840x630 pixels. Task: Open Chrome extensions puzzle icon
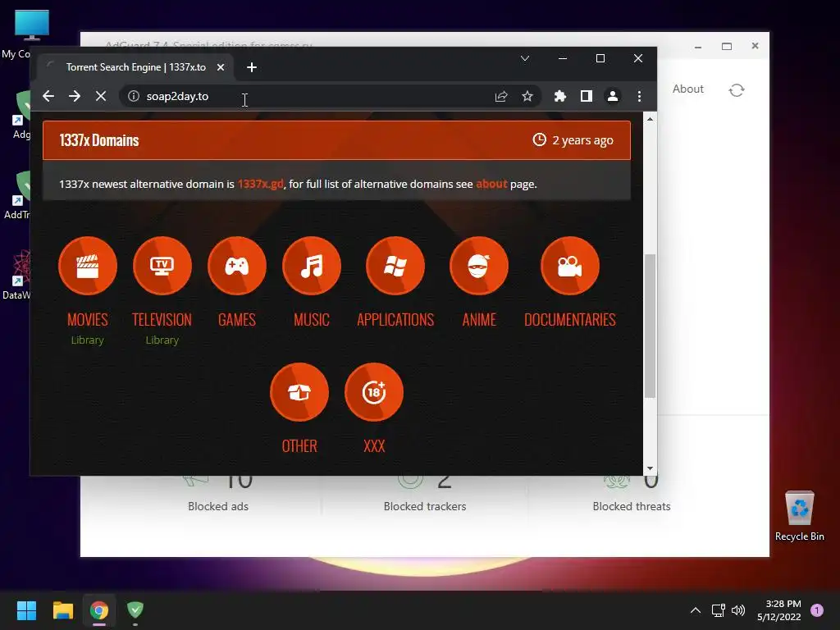(559, 96)
